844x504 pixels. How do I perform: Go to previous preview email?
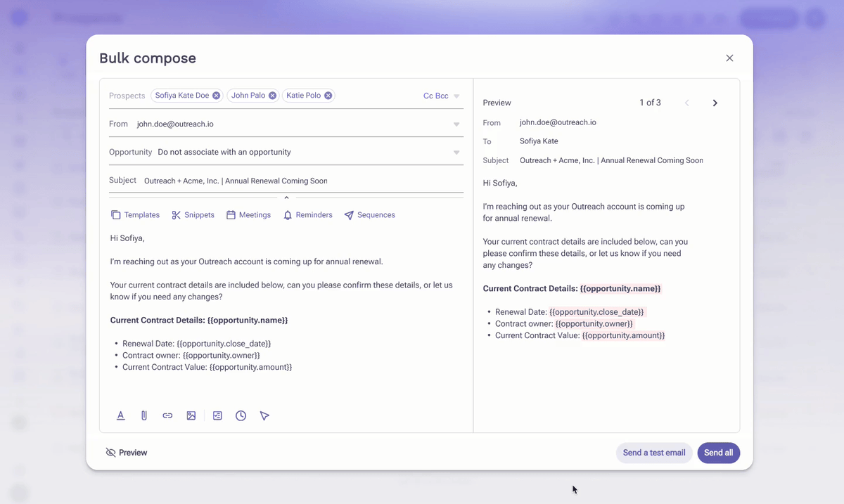[687, 103]
